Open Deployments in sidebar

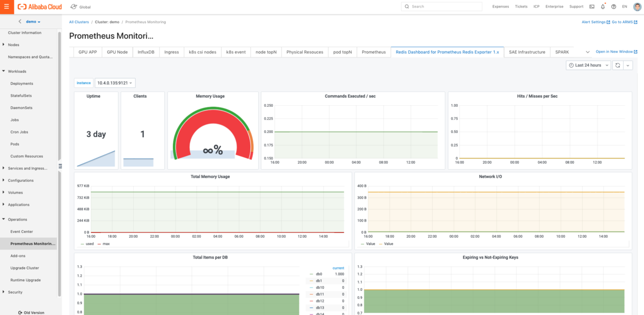21,84
